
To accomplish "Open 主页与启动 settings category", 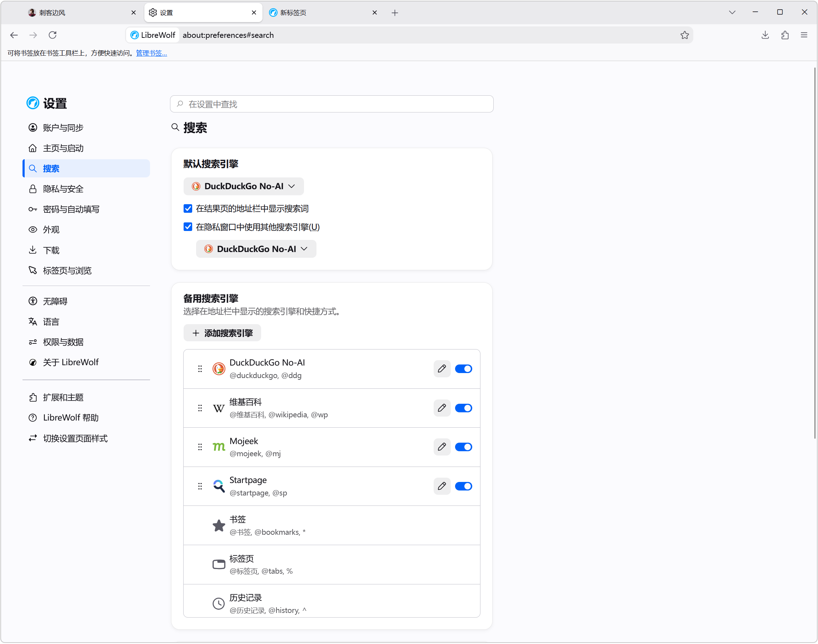I will coord(86,148).
